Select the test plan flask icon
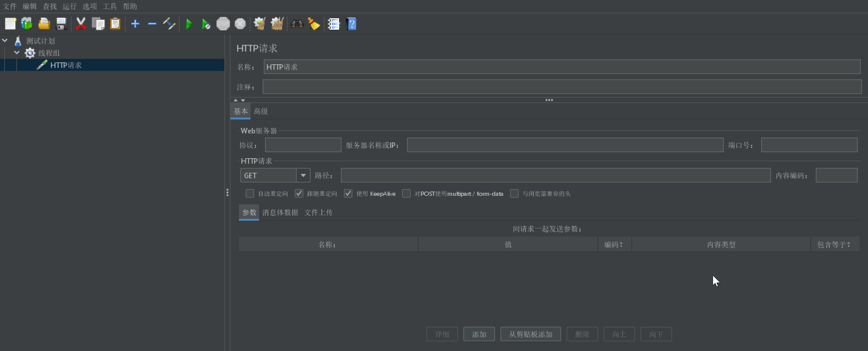Viewport: 868px width, 351px height. [18, 41]
